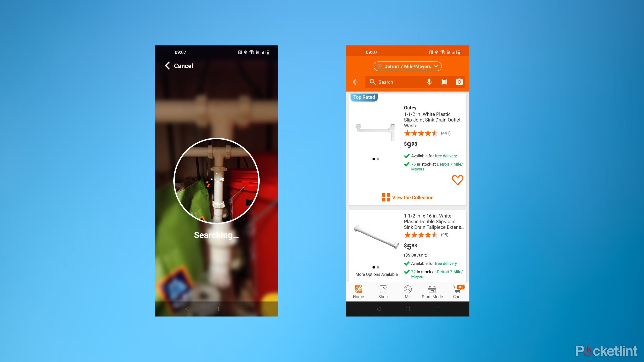Viewport: 644px width, 362px height.
Task: Tap the Home tab icon
Action: (358, 290)
